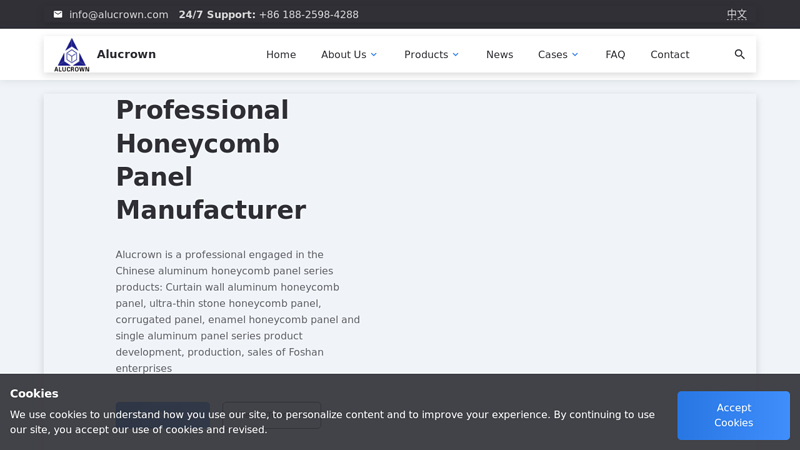Click the Professional Honeycomb Panel Manufacturer heading
Screen dimensions: 800x450
point(211,160)
